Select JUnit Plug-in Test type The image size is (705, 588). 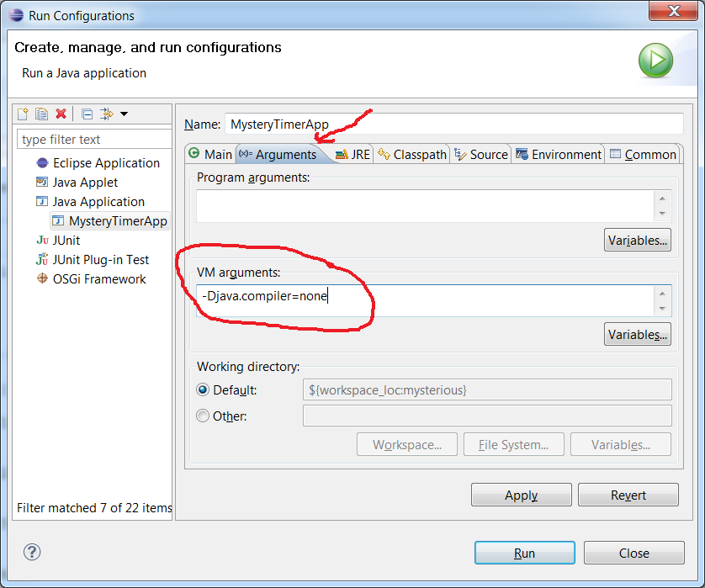click(101, 259)
